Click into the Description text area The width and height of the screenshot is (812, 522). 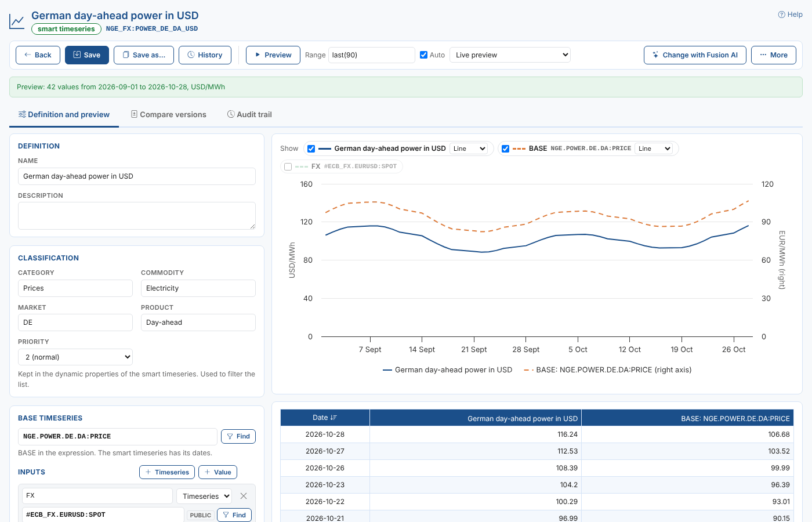tap(137, 216)
